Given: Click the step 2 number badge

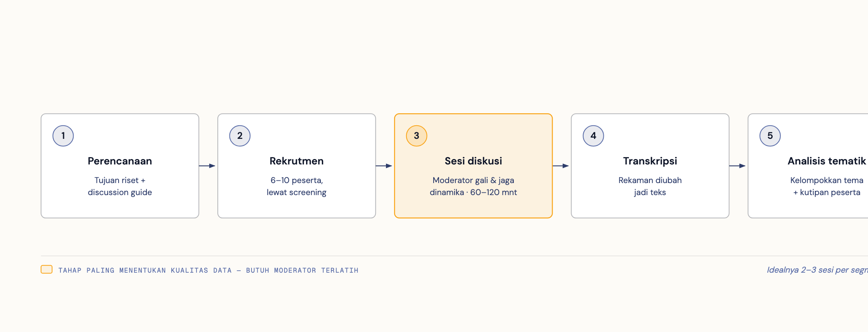Looking at the screenshot, I should pyautogui.click(x=240, y=136).
